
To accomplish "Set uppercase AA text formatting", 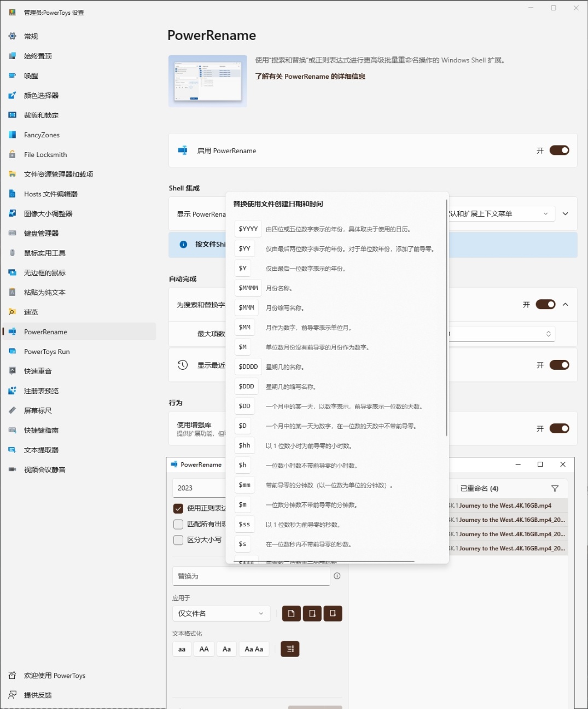I will (x=204, y=649).
